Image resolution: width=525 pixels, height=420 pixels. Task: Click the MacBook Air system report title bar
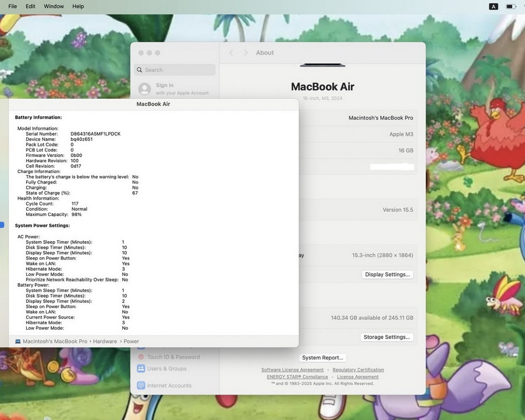[153, 104]
